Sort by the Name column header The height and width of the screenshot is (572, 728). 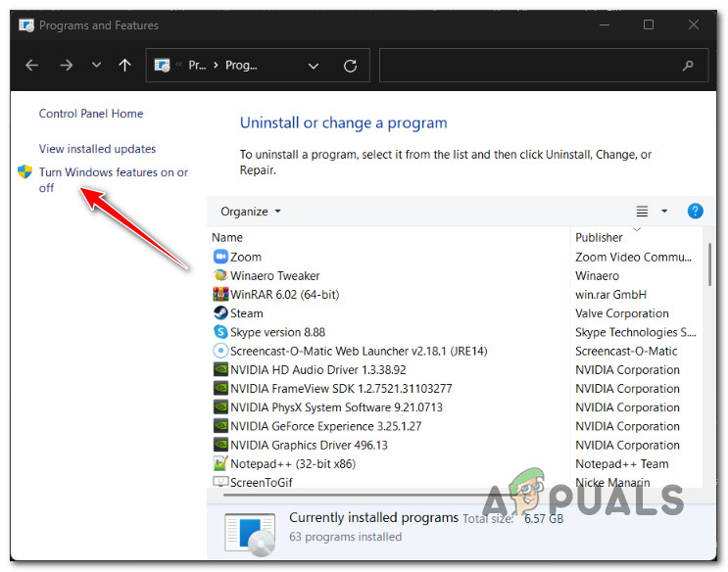tap(227, 237)
